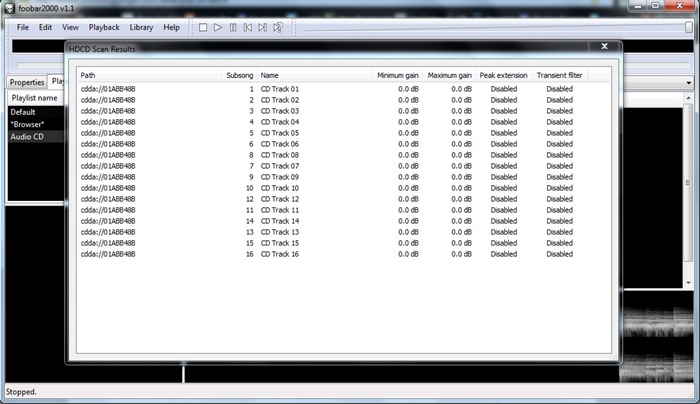Click the Random playback button
Image resolution: width=700 pixels, height=404 pixels.
coord(278,28)
